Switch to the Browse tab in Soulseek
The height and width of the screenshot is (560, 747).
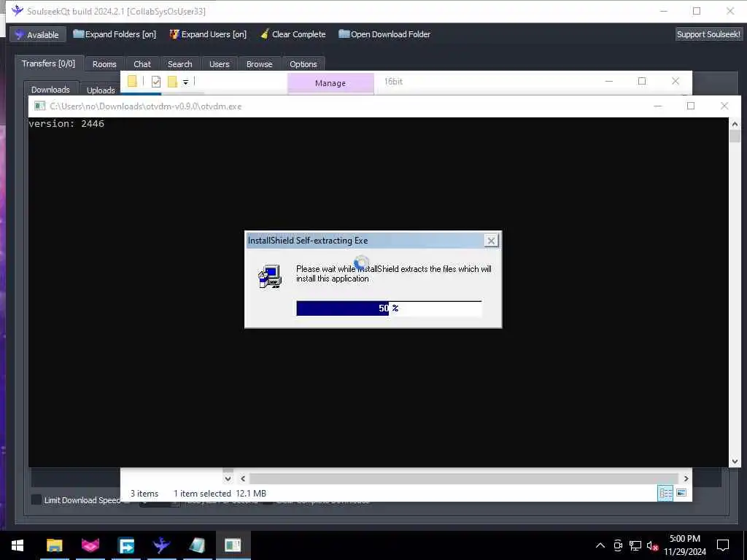(259, 64)
